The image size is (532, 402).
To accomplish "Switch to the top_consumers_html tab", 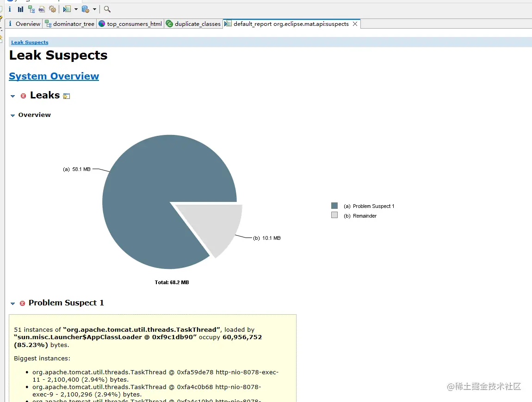I will click(130, 24).
